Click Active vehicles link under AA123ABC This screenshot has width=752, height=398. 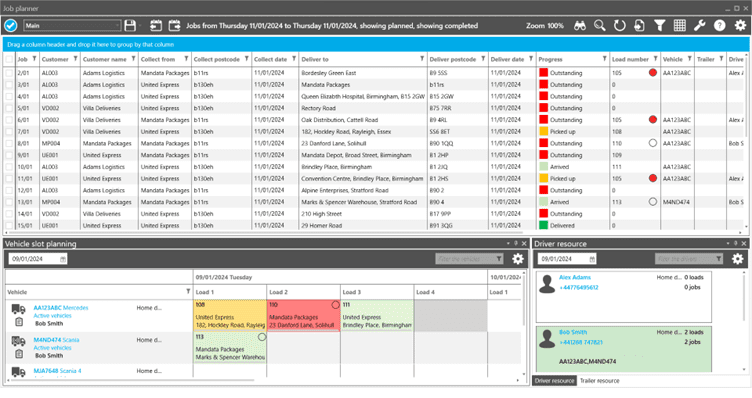[x=52, y=316]
